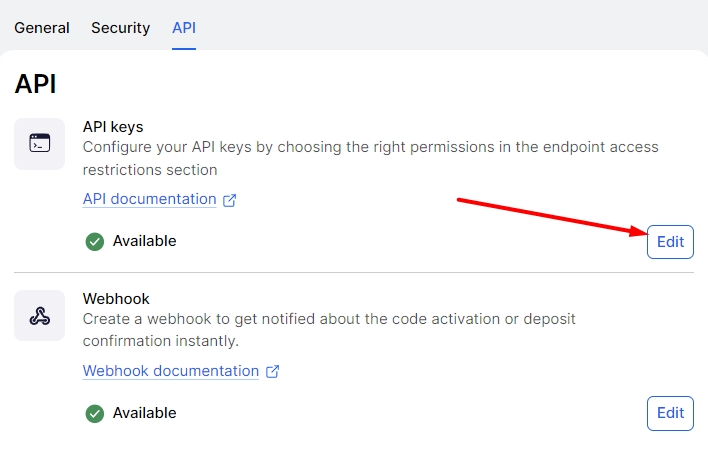
Task: Click the Webhook section title
Action: click(116, 299)
